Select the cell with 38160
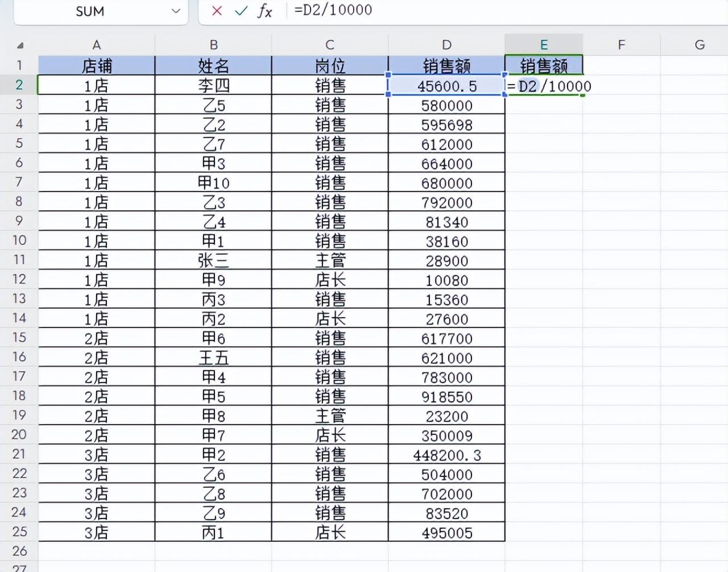This screenshot has height=572, width=728. (446, 241)
